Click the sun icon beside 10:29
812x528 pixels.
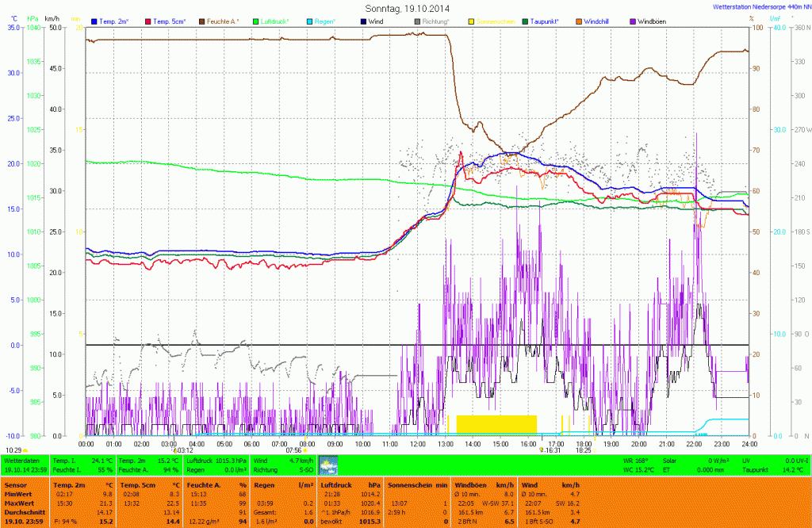tap(26, 450)
